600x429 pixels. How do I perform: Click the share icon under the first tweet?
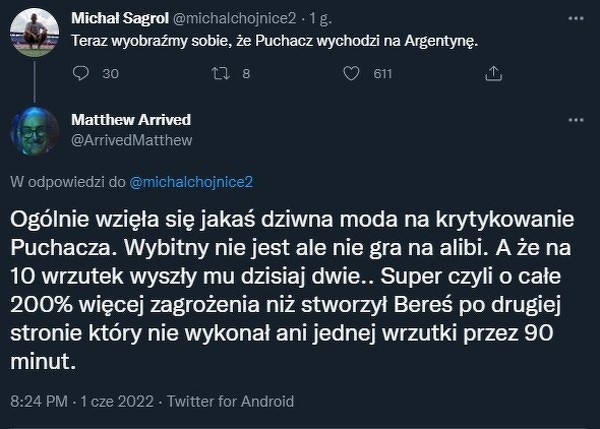pos(491,73)
